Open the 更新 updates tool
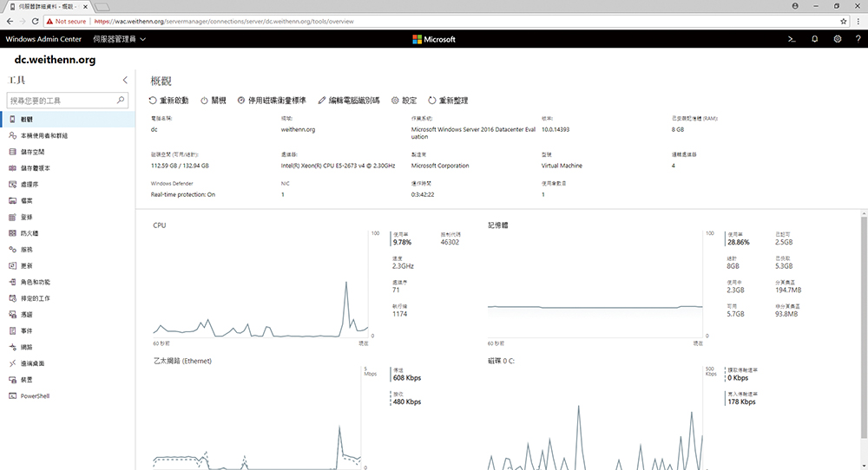The height and width of the screenshot is (470, 868). point(67,265)
